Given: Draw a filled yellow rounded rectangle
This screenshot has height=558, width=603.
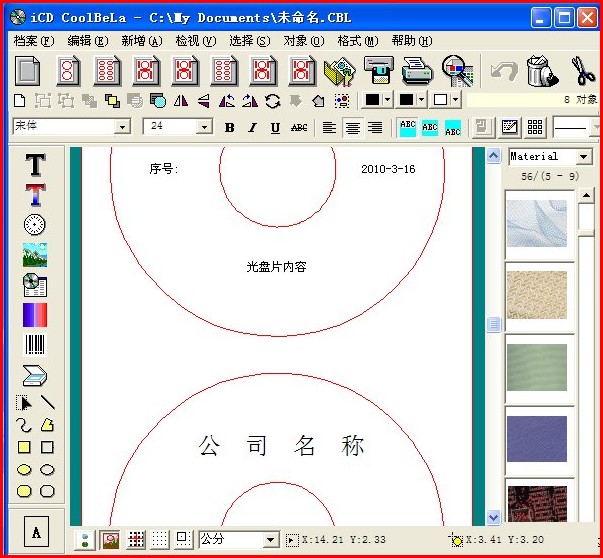Looking at the screenshot, I should (24, 491).
